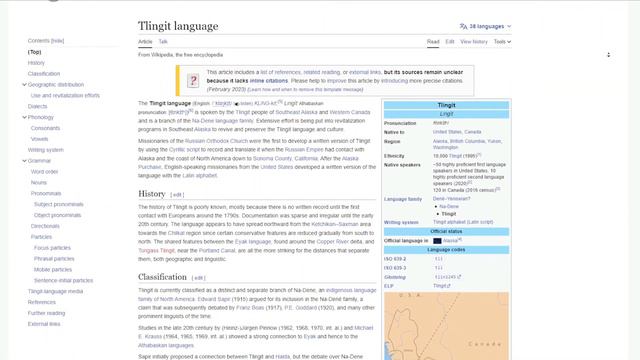Open the Tongass Tlingit red link

click(x=156, y=251)
